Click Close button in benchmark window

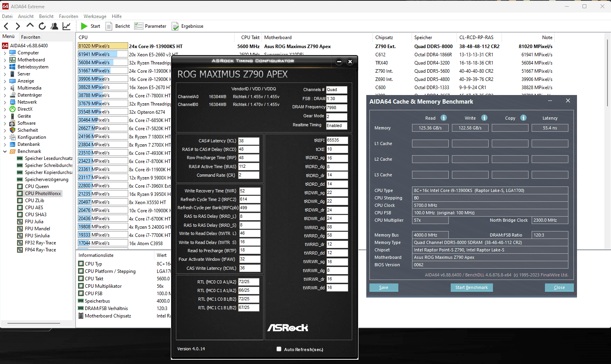(559, 287)
